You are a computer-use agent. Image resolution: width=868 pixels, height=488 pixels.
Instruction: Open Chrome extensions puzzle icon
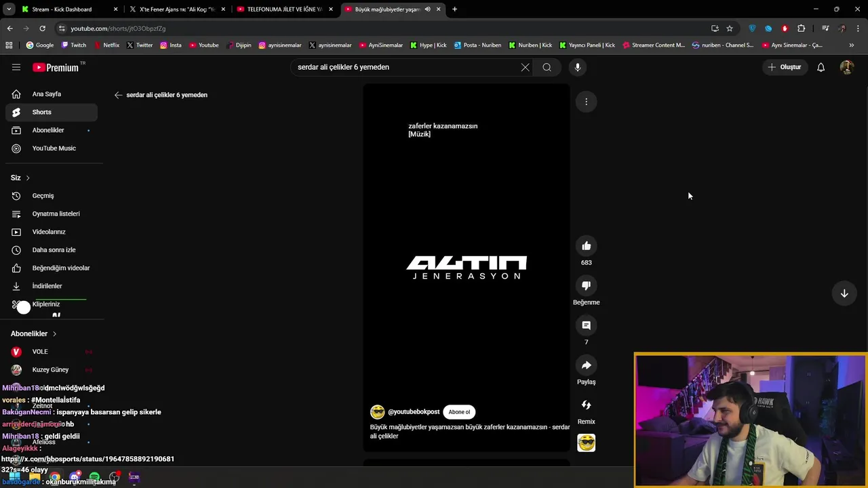click(x=802, y=28)
